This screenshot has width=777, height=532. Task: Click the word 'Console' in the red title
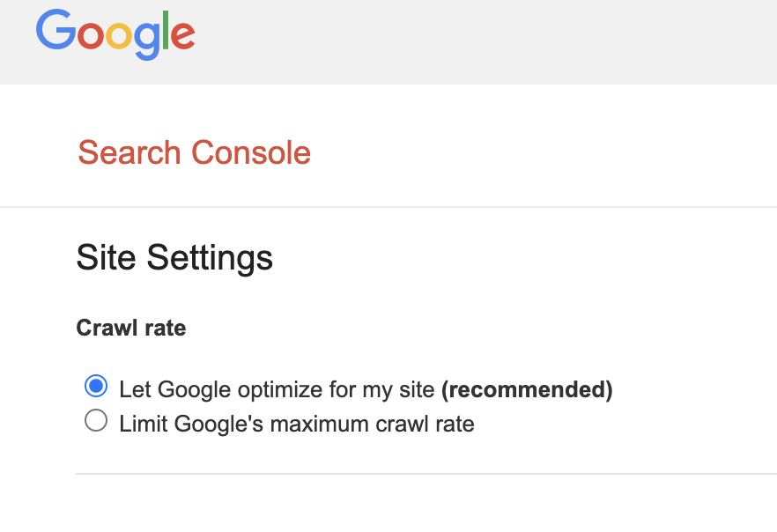251,152
